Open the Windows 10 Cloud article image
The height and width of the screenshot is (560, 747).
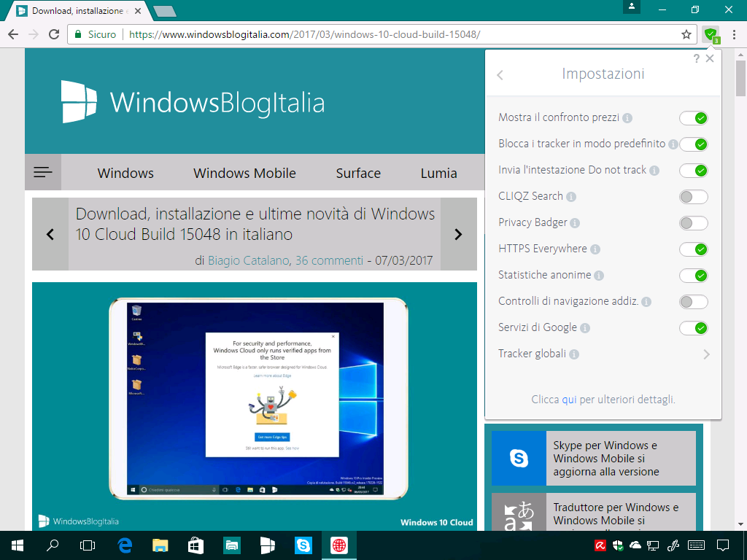click(255, 406)
